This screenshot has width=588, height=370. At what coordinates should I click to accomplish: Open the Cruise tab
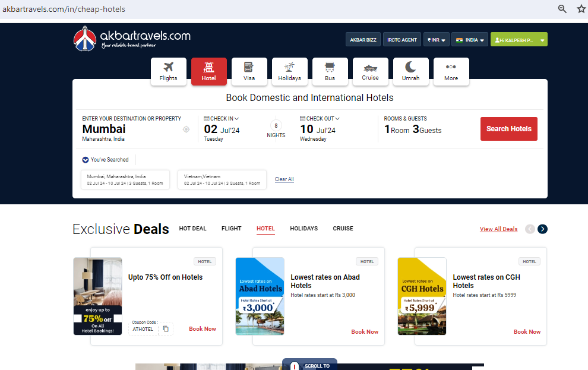pyautogui.click(x=370, y=71)
